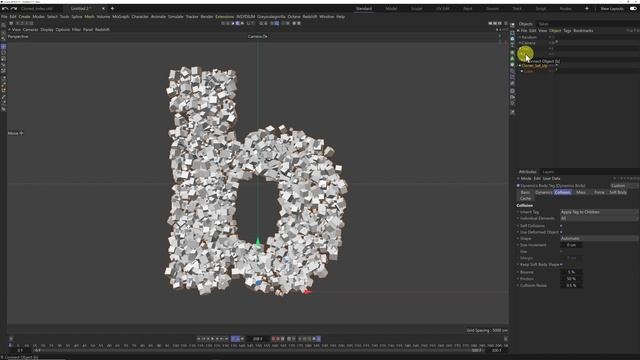The width and height of the screenshot is (640, 360).
Task: Click the timeline frame ruler
Action: click(257, 345)
